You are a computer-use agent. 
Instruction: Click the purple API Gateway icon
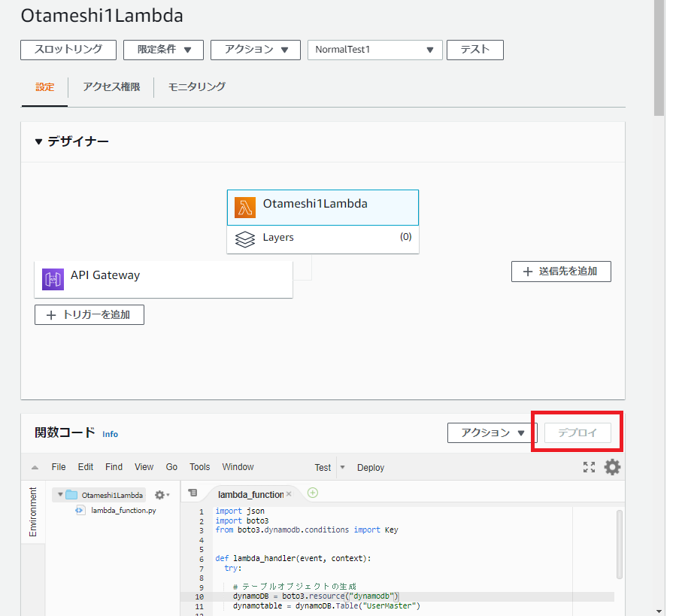(x=53, y=279)
